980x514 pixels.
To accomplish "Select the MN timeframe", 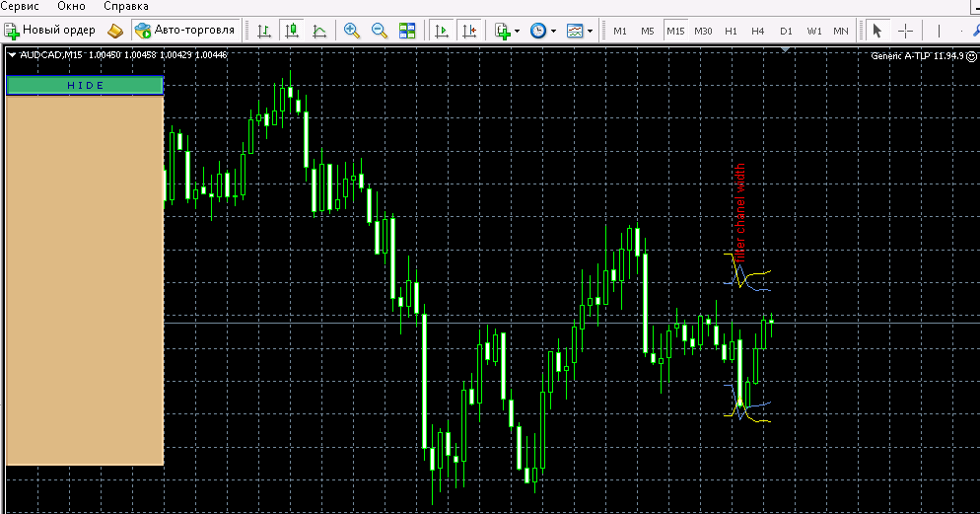I will pyautogui.click(x=841, y=31).
